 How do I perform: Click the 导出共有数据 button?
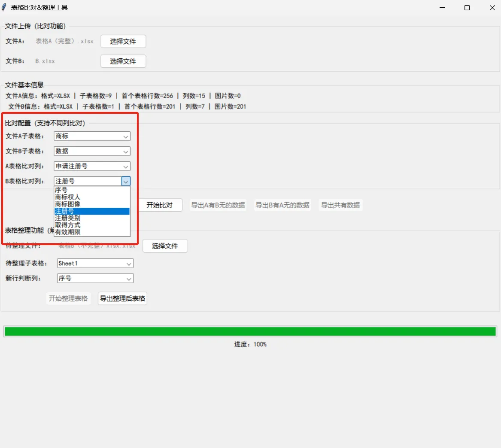coord(340,205)
